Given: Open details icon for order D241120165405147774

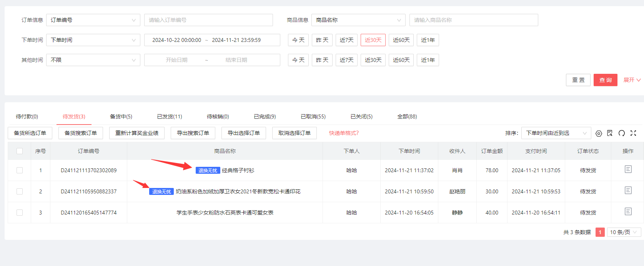Looking at the screenshot, I should point(628,211).
